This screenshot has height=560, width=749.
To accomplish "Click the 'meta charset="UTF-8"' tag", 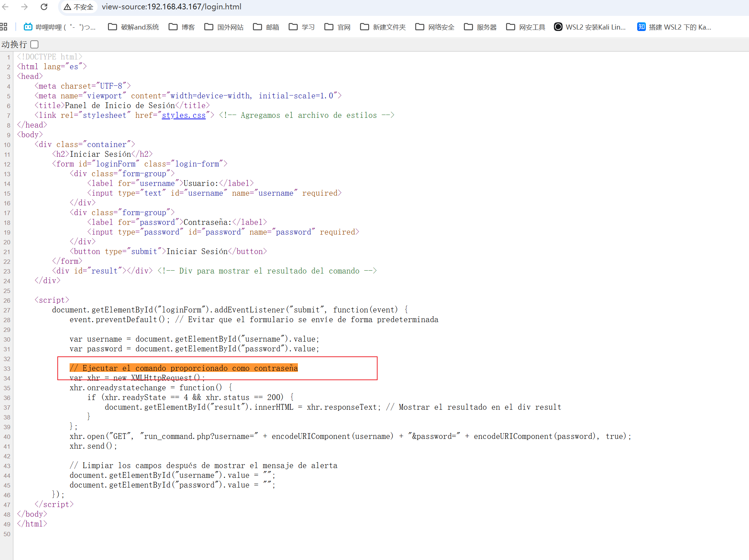I will (x=83, y=86).
